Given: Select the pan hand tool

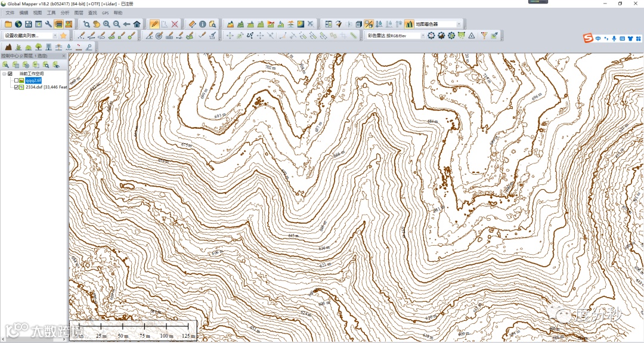Looking at the screenshot, I should pyautogui.click(x=97, y=24).
